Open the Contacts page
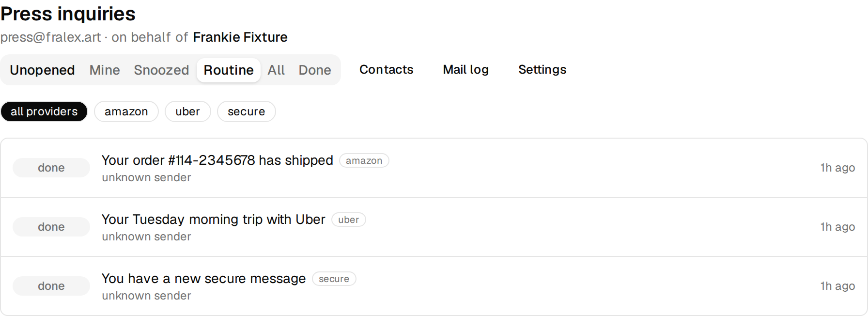868x316 pixels. pos(387,69)
